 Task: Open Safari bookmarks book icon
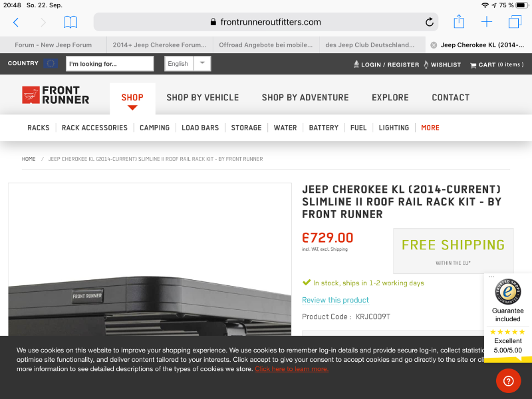coord(70,23)
